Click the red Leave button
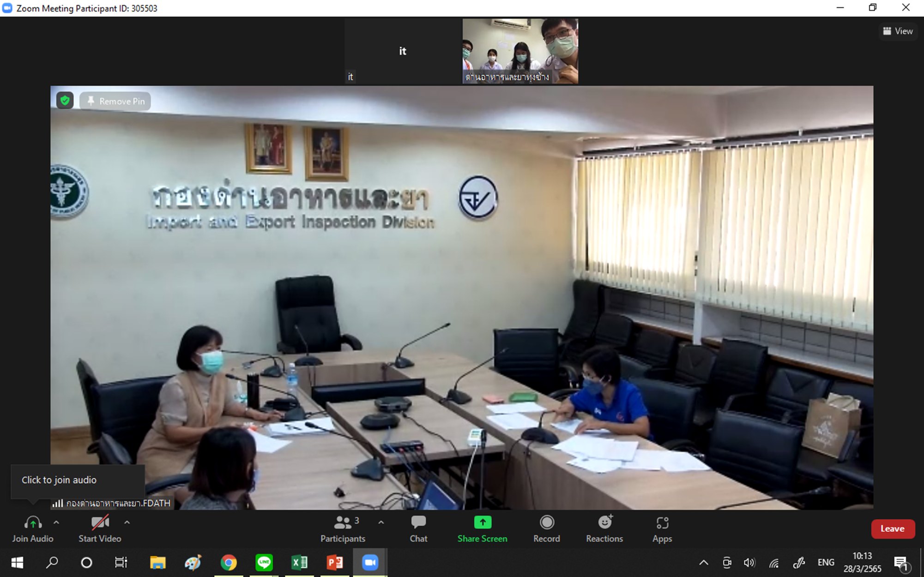The image size is (924, 577). (893, 529)
